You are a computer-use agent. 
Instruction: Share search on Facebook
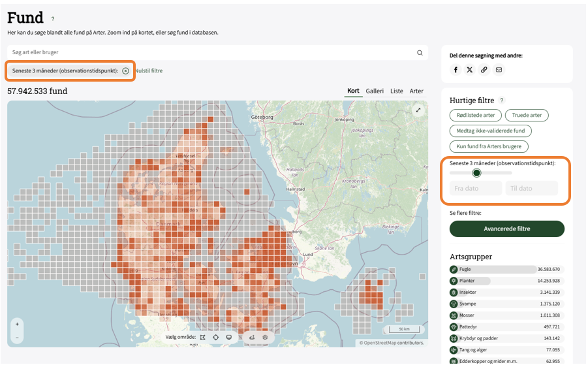[x=456, y=70]
